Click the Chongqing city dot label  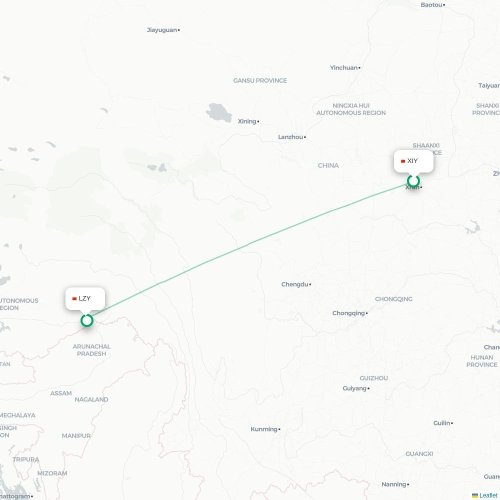350,313
